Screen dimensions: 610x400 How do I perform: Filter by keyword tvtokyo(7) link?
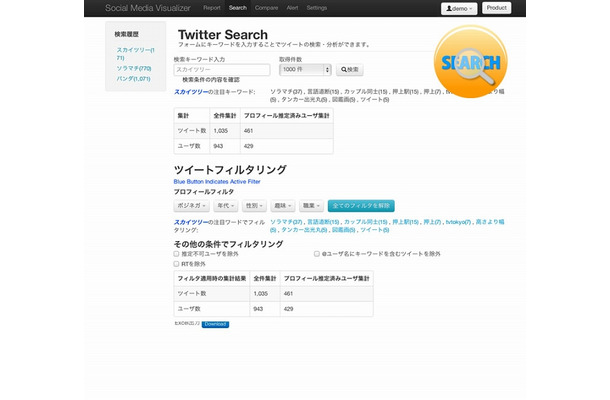[x=458, y=222]
